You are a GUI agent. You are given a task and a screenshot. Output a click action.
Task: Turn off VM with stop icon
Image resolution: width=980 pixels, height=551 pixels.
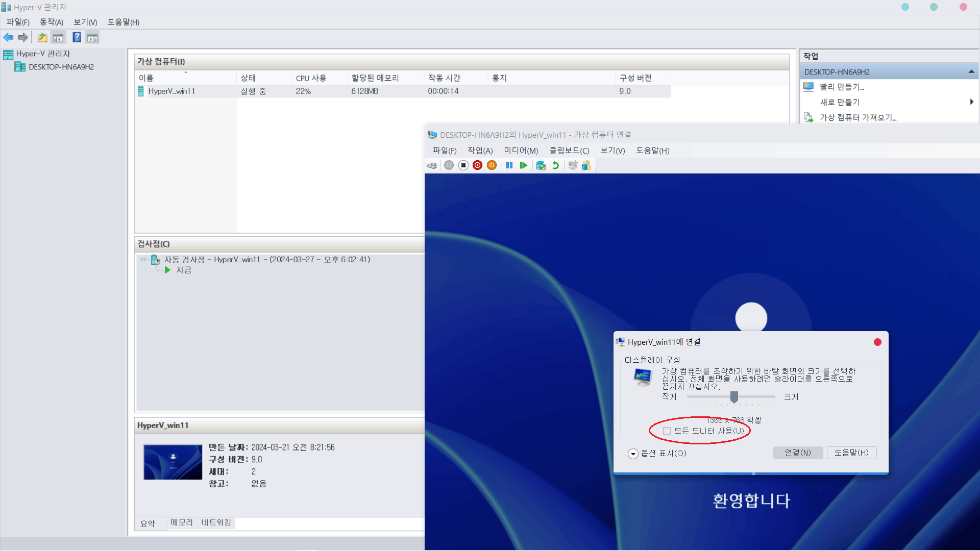point(463,165)
